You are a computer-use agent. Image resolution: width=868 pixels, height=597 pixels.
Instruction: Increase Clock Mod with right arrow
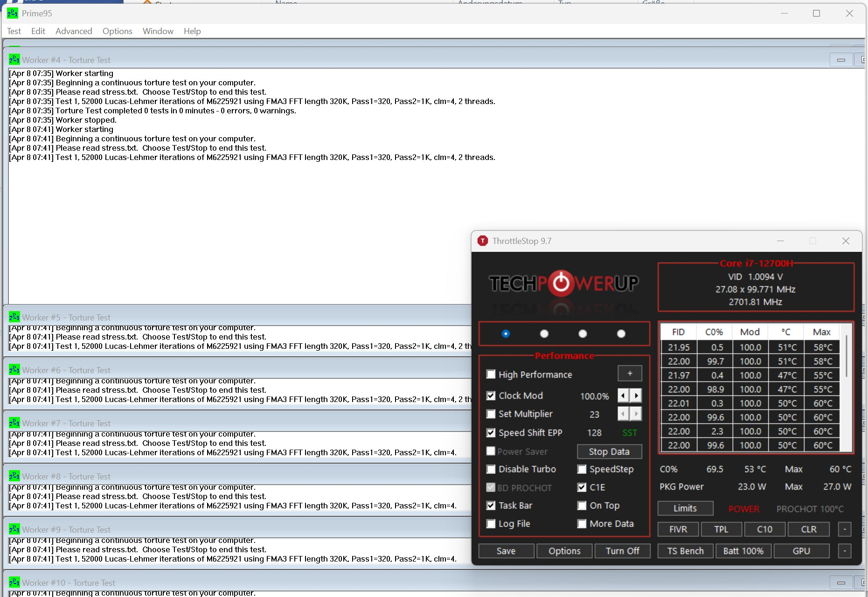pos(636,396)
